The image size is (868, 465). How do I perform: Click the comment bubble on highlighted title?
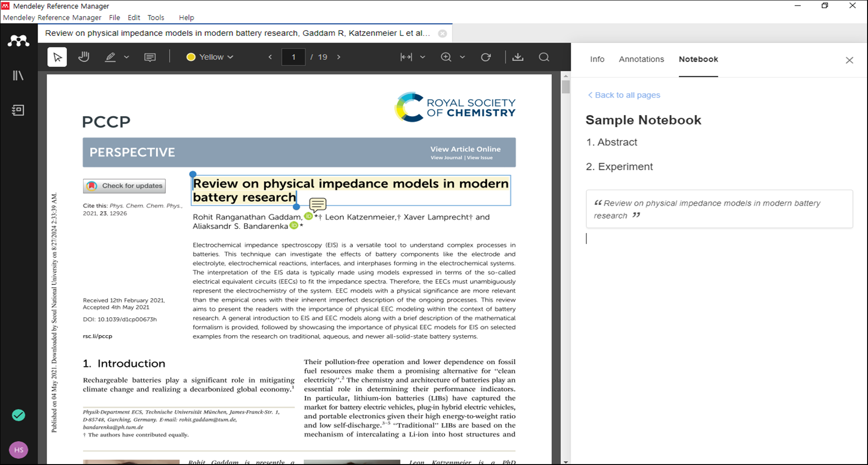(x=318, y=204)
